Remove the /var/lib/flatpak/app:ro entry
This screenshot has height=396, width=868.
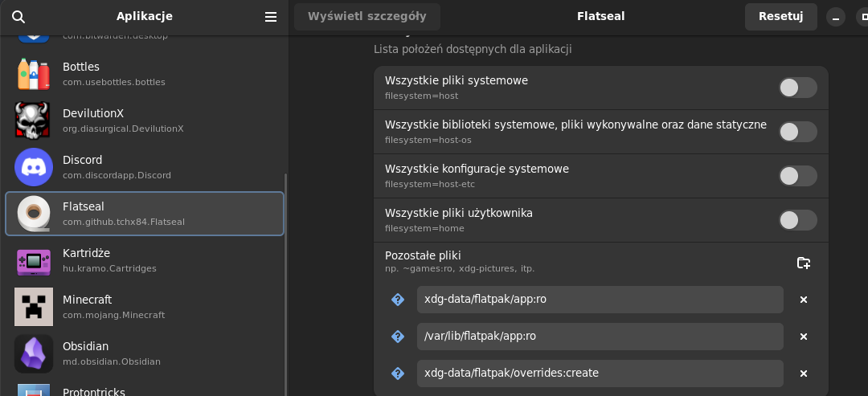click(x=803, y=337)
